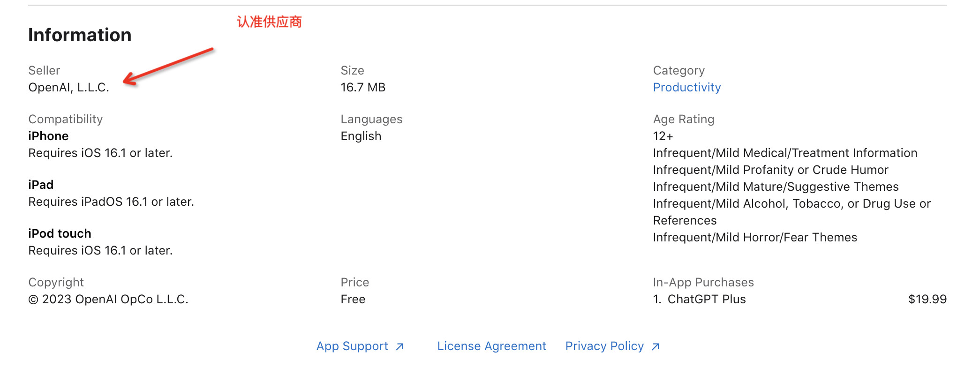Select the ChatGPT Plus in-app purchase
This screenshot has height=375, width=980.
tap(699, 300)
